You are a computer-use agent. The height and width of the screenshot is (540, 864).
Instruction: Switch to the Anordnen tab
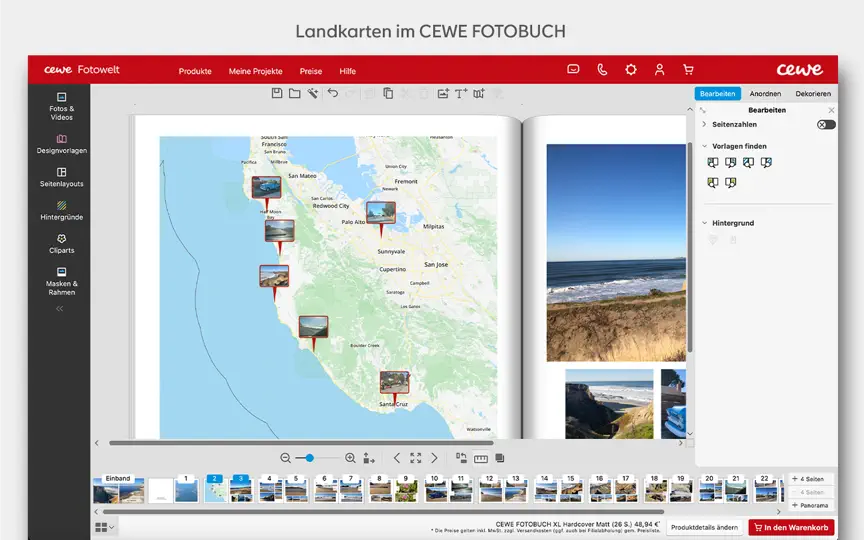click(765, 94)
